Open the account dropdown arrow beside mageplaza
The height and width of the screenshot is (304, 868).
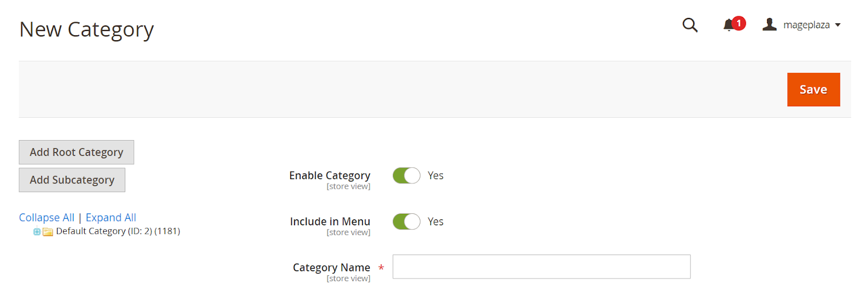(x=838, y=25)
